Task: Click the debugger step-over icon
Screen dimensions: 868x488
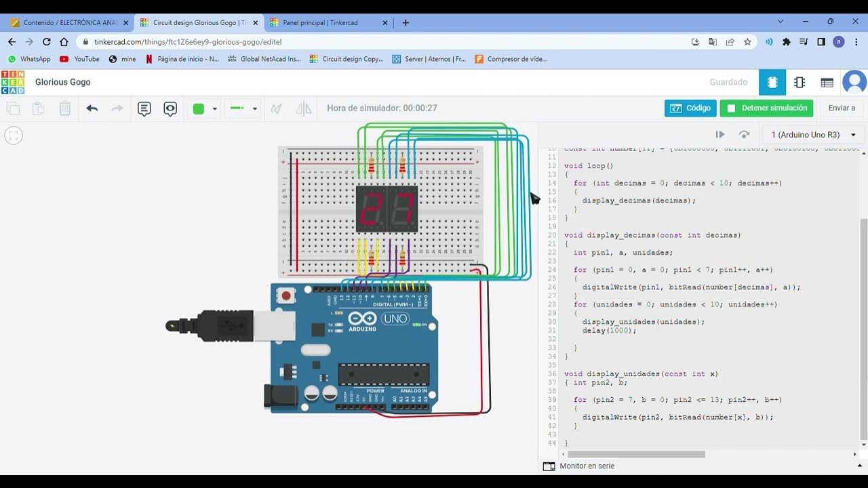Action: (x=744, y=135)
